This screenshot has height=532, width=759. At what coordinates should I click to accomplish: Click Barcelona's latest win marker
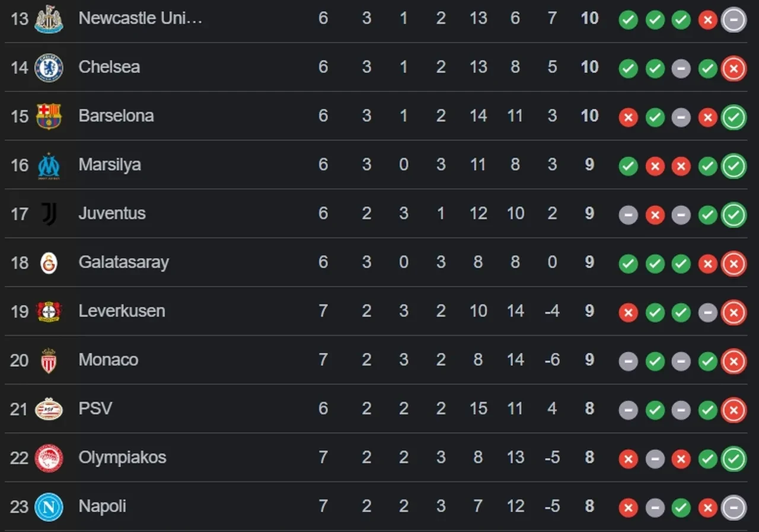coord(734,117)
